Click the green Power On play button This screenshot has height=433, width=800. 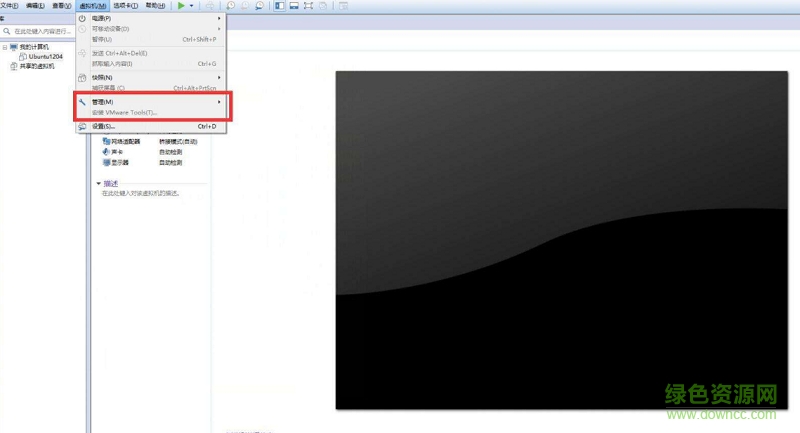181,6
